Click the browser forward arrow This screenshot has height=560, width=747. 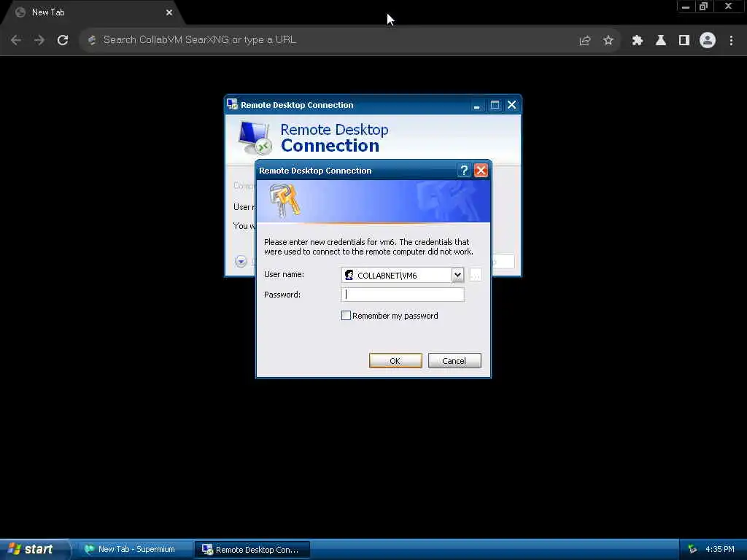(39, 41)
